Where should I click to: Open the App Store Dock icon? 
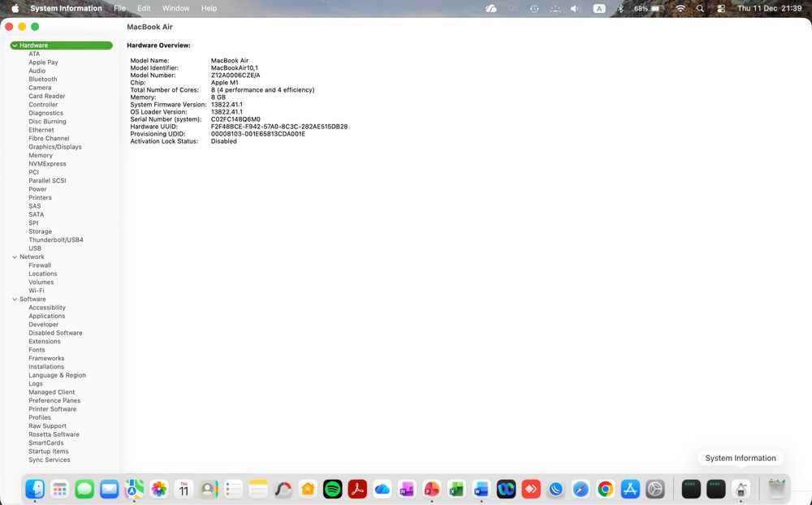click(x=630, y=489)
